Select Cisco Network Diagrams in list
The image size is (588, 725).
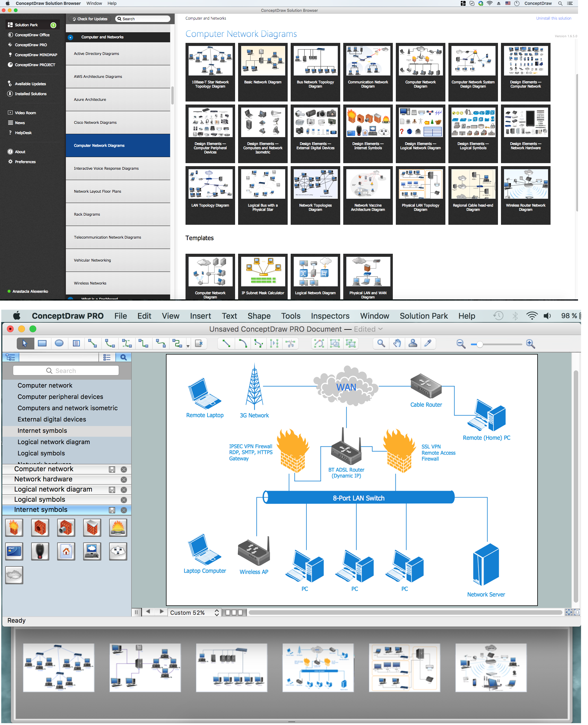[118, 123]
